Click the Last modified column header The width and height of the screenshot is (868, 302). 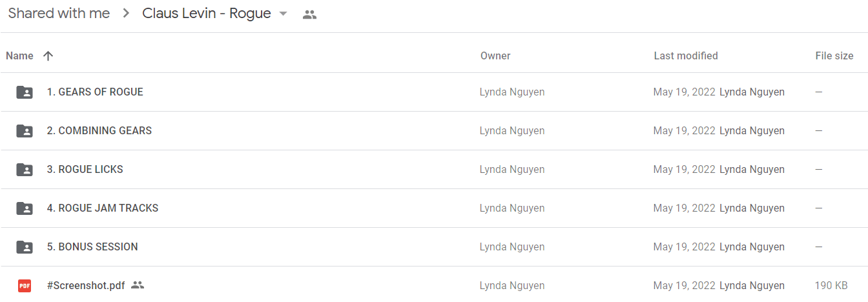(686, 56)
